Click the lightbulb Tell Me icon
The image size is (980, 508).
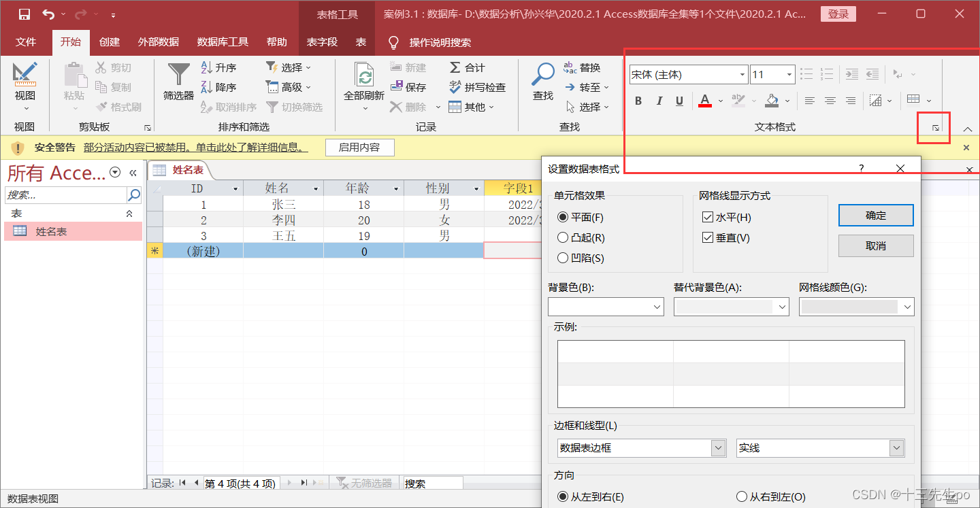point(393,42)
